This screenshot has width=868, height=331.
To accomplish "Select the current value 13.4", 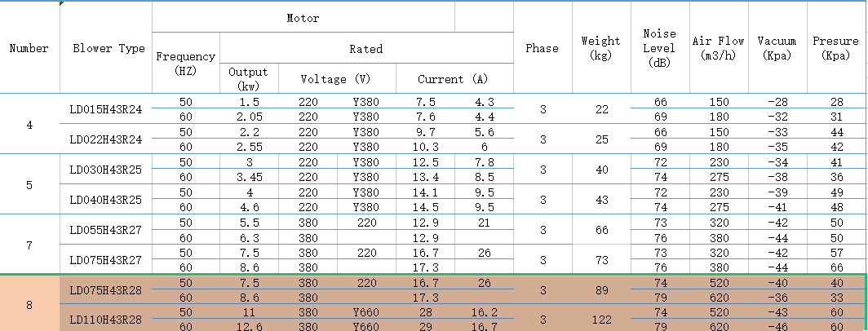I will [x=426, y=177].
